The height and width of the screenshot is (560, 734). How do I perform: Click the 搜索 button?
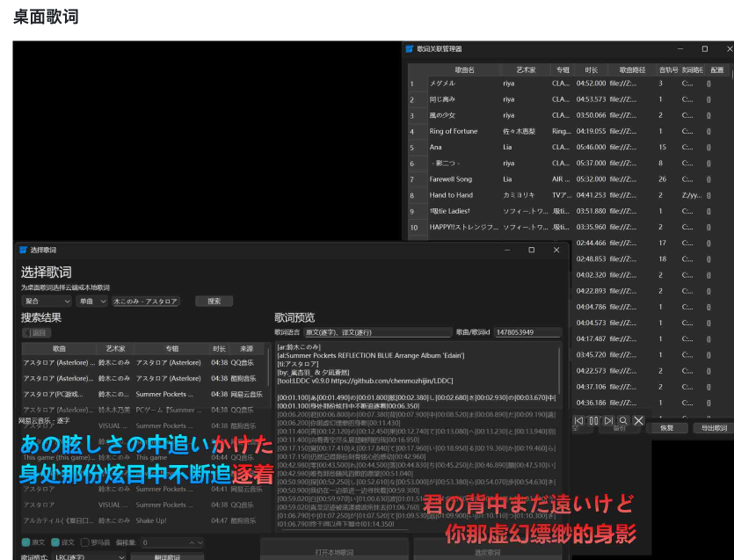tap(214, 302)
